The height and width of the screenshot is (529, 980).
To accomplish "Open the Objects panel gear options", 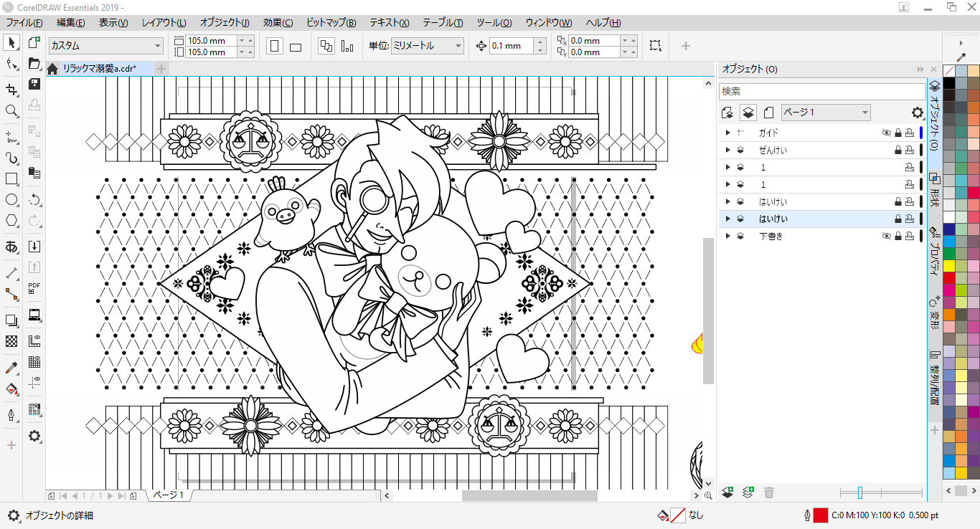I will coord(918,113).
